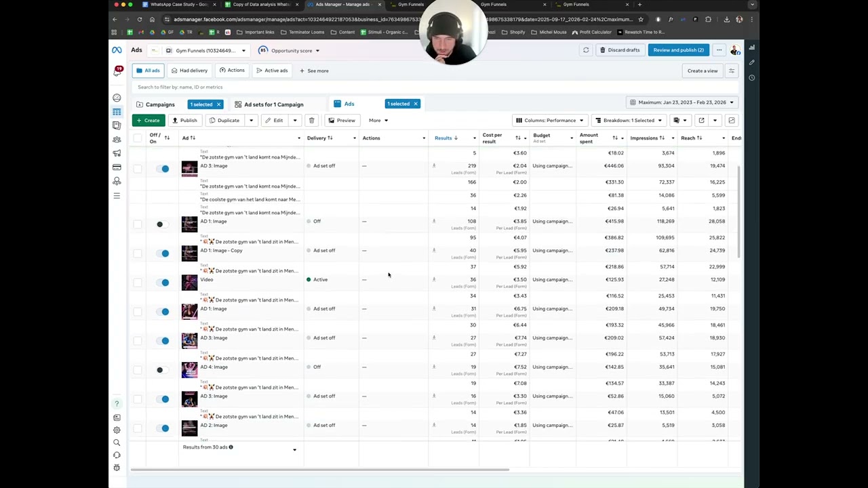Open Help question mark icon in sidebar
The image size is (868, 488).
(117, 404)
